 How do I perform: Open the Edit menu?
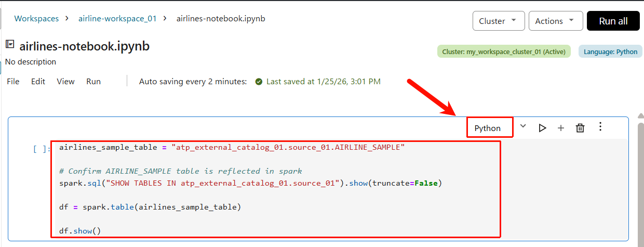pyautogui.click(x=38, y=81)
